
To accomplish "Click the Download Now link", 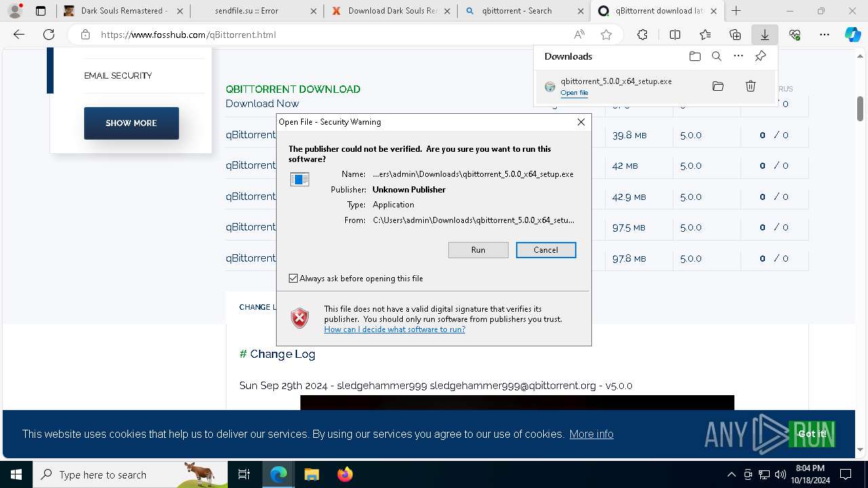I will point(262,104).
